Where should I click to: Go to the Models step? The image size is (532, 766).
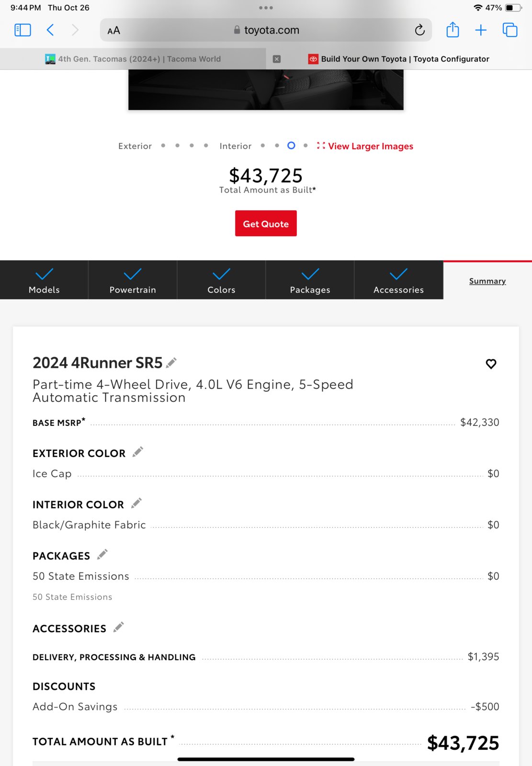tap(44, 280)
